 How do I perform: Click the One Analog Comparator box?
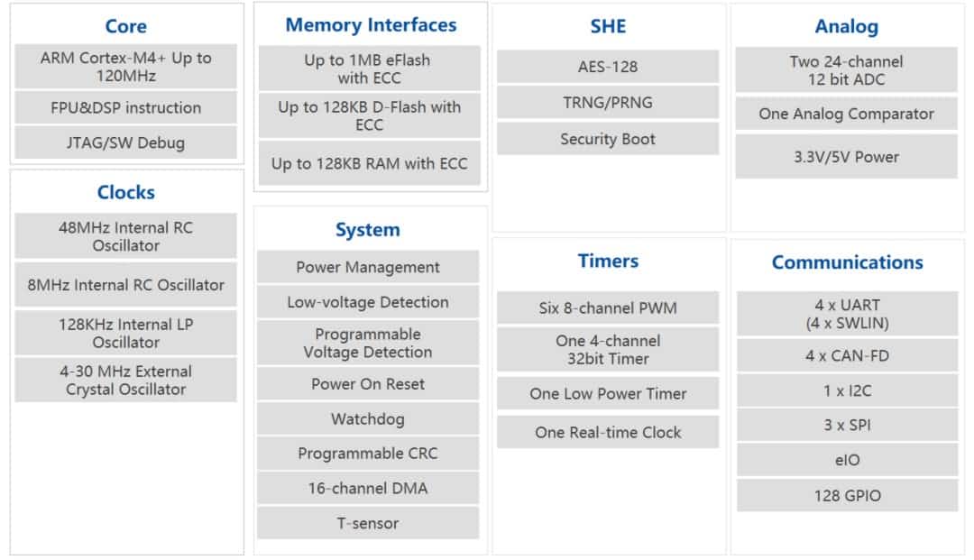coord(846,114)
